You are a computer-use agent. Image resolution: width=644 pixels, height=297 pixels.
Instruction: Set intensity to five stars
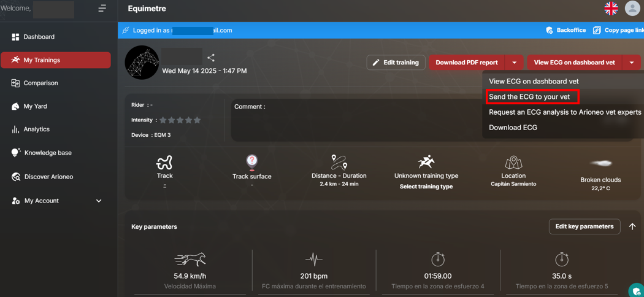[x=197, y=120]
